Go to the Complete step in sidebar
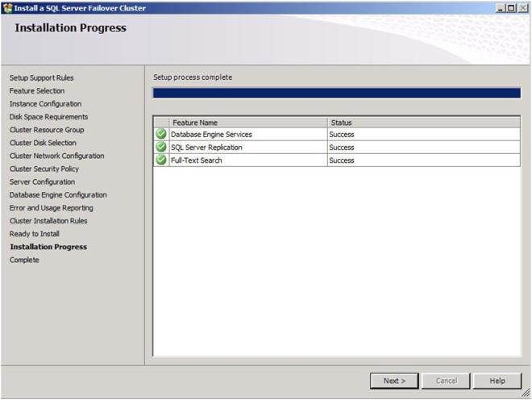This screenshot has width=532, height=400. (24, 260)
